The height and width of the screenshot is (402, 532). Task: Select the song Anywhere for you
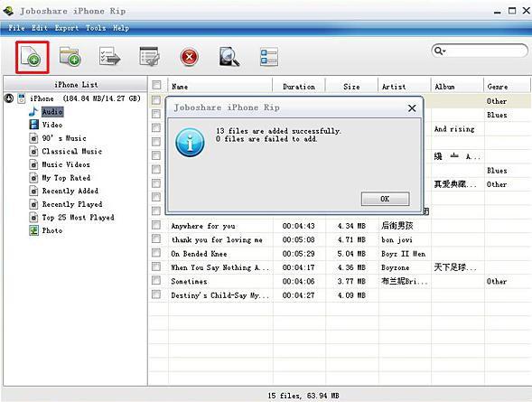click(x=203, y=226)
